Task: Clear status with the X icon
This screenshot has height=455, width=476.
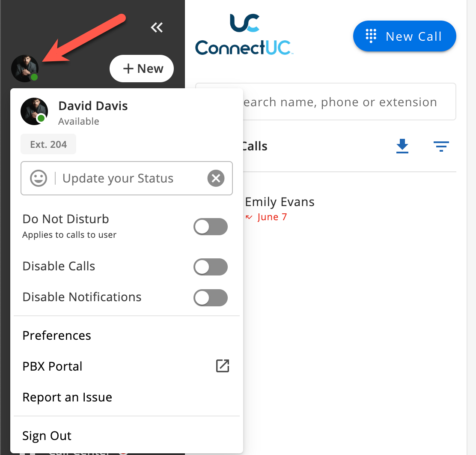Action: tap(216, 178)
